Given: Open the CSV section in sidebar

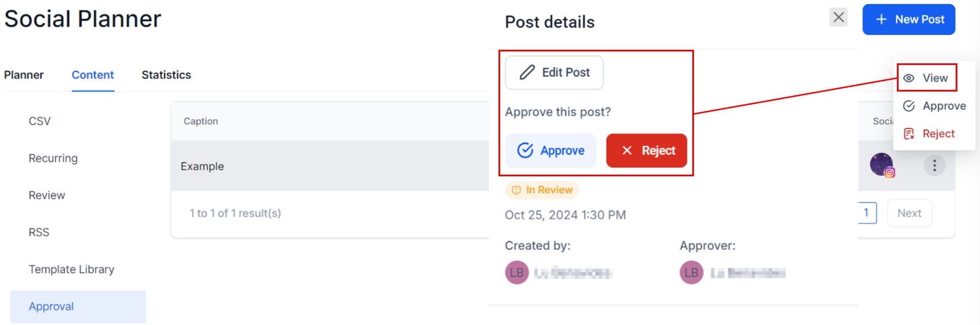Looking at the screenshot, I should point(40,121).
